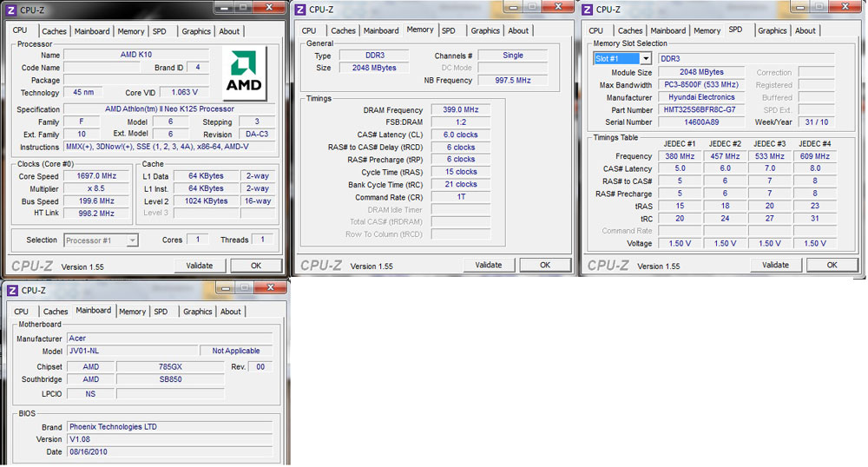Click the Max Bandwidth PC3-8500F value
868x467 pixels.
tap(700, 85)
